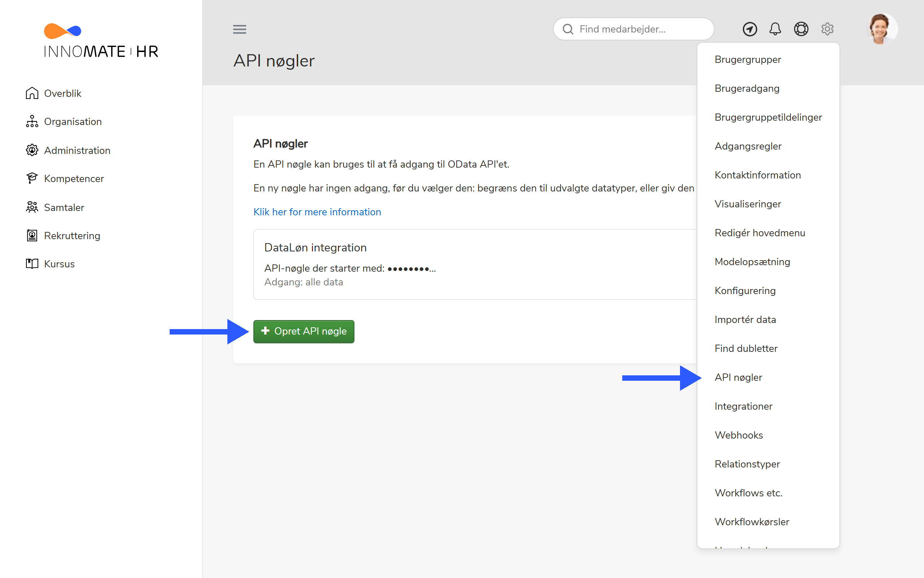Open the DataLøn integration key card
This screenshot has width=924, height=578.
tap(475, 264)
